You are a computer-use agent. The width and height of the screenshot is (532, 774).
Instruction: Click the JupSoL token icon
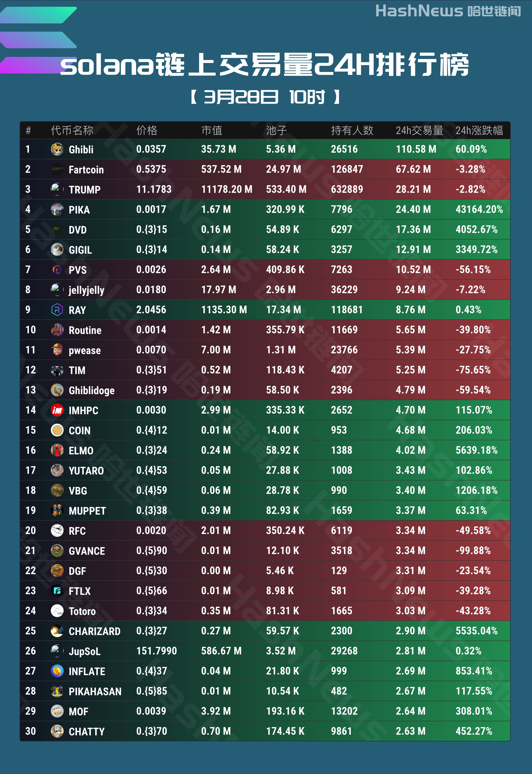(x=57, y=651)
